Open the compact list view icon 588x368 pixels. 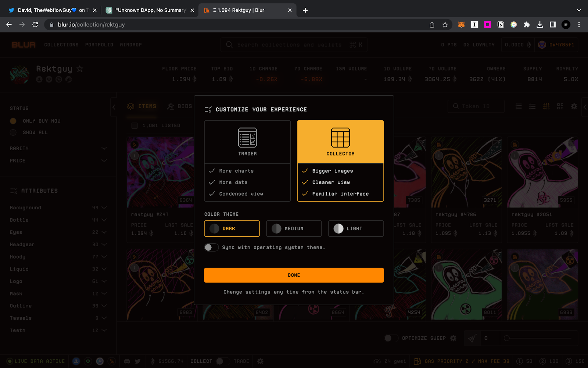click(519, 106)
